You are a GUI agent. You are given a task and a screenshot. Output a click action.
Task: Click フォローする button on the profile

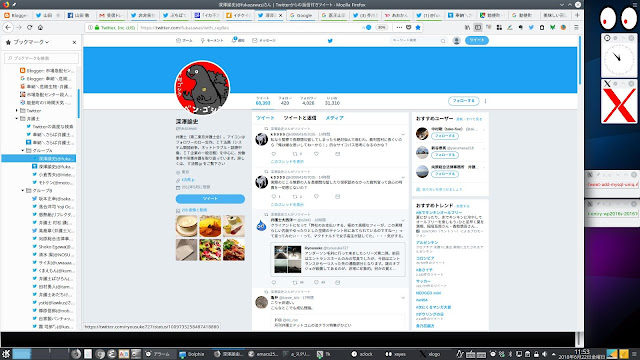tap(463, 100)
